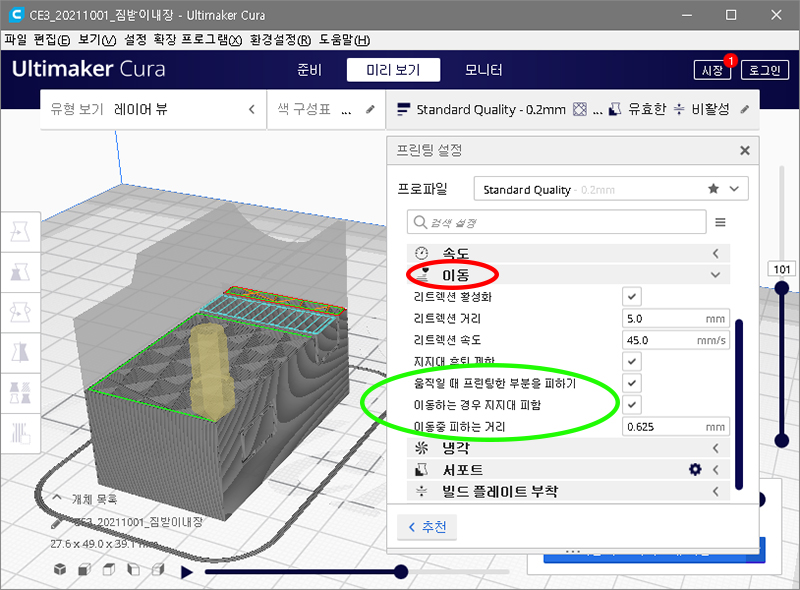
Task: Select the Rotate tool in left toolbar
Action: pyautogui.click(x=20, y=312)
